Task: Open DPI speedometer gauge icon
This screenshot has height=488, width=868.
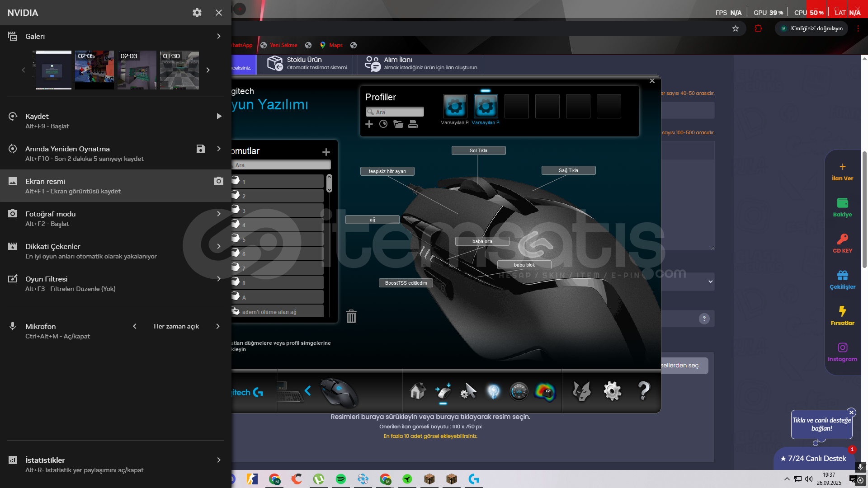Action: click(519, 391)
